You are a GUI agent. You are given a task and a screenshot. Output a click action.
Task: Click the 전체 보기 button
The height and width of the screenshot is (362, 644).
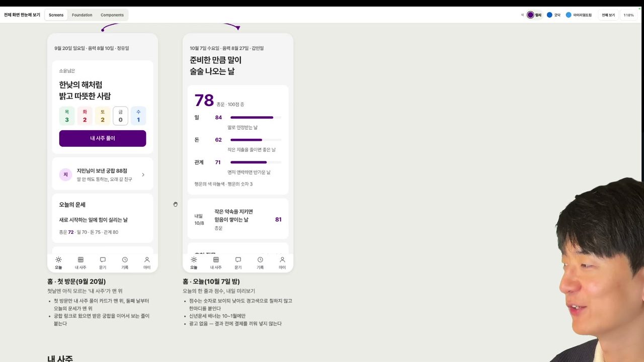pyautogui.click(x=608, y=15)
